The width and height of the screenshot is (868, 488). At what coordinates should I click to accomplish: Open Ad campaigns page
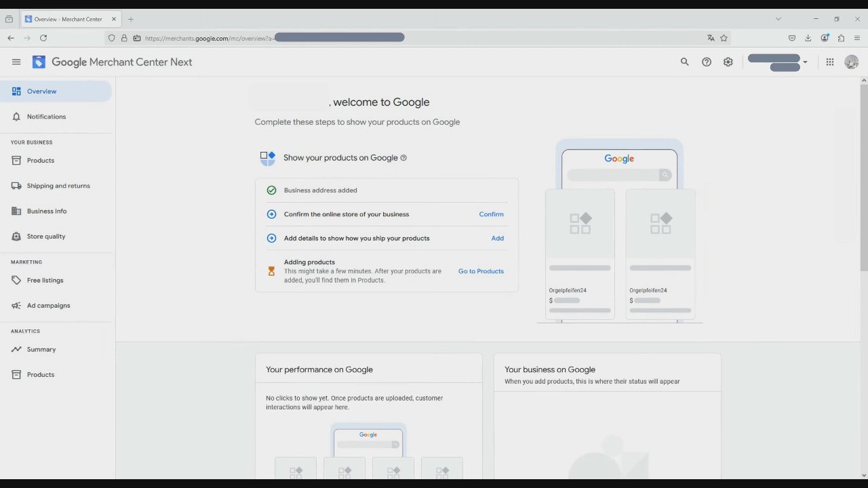[56, 306]
